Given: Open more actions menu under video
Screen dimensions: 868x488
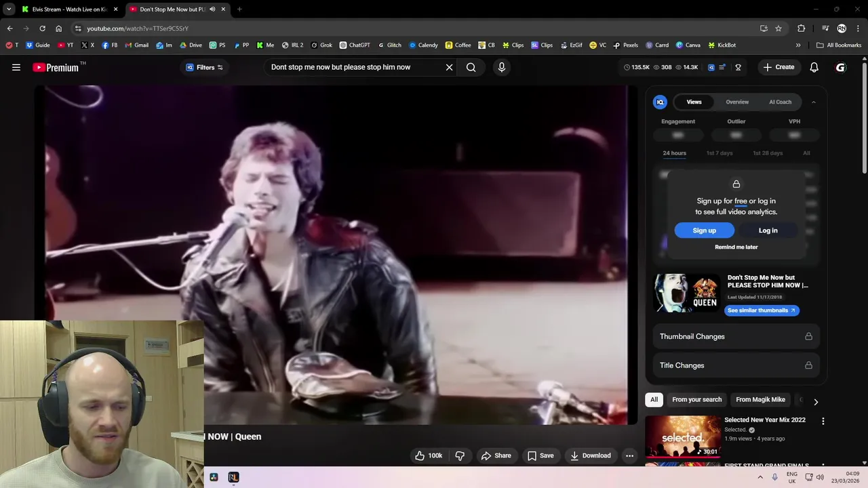Looking at the screenshot, I should click(629, 455).
